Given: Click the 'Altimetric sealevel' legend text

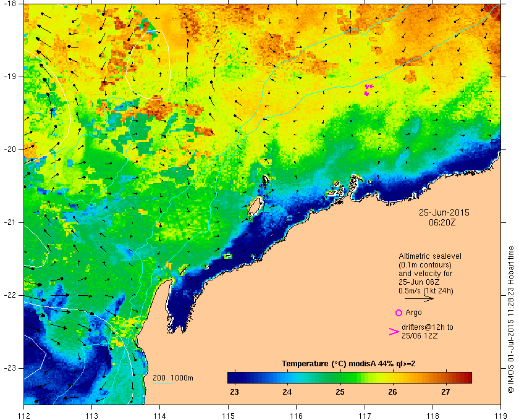Looking at the screenshot, I should point(429,256).
